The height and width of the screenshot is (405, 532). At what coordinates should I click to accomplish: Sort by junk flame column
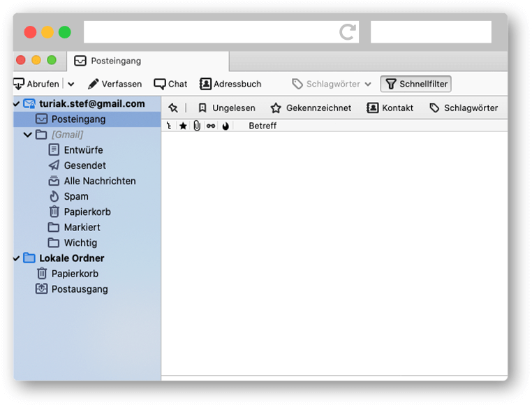pos(226,126)
